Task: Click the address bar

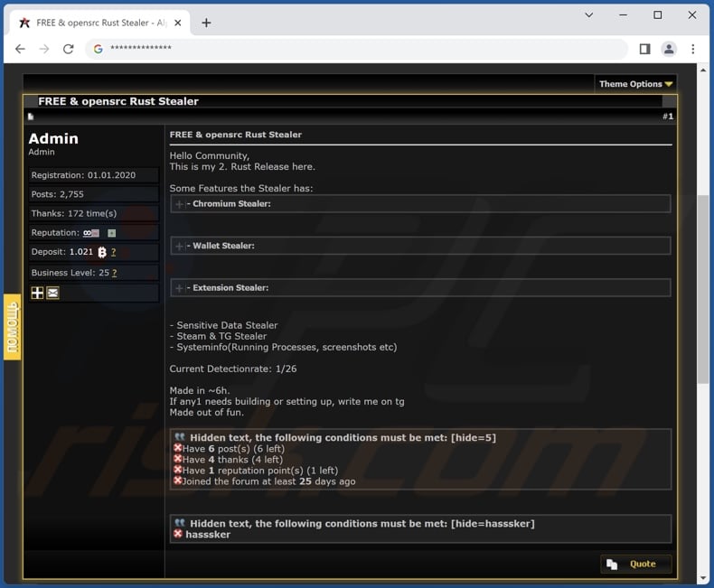Action: (358, 48)
